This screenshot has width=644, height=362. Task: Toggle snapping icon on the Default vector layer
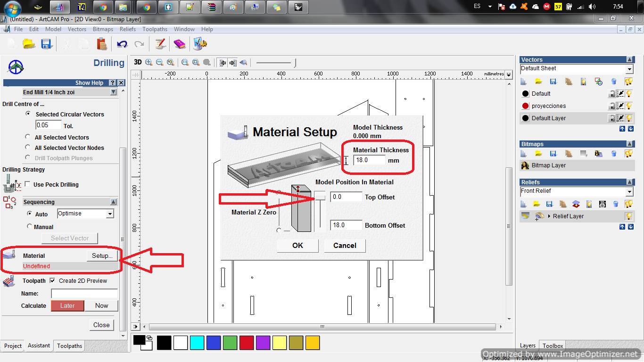(621, 94)
